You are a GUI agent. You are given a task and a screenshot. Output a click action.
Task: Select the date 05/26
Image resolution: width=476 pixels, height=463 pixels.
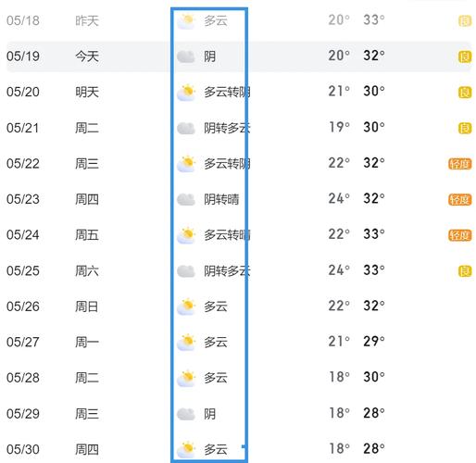[x=23, y=307]
